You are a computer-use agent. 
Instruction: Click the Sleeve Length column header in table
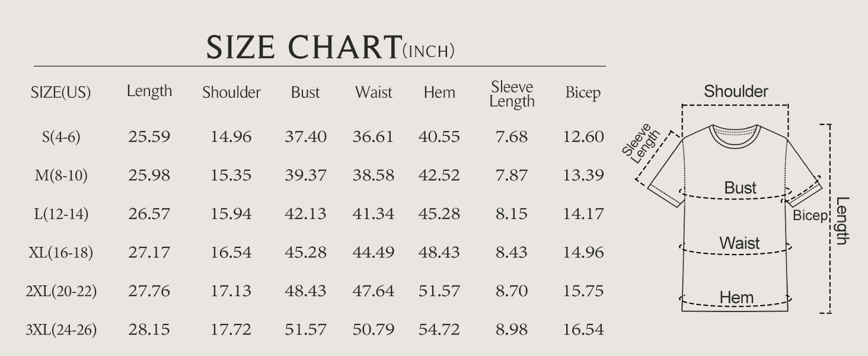click(512, 94)
